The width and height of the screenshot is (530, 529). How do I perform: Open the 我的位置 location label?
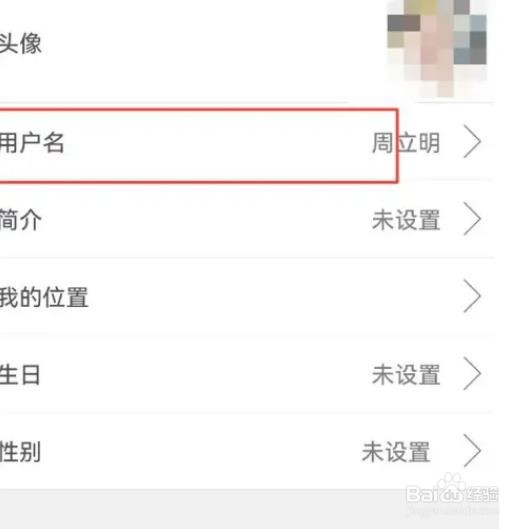coord(44,297)
